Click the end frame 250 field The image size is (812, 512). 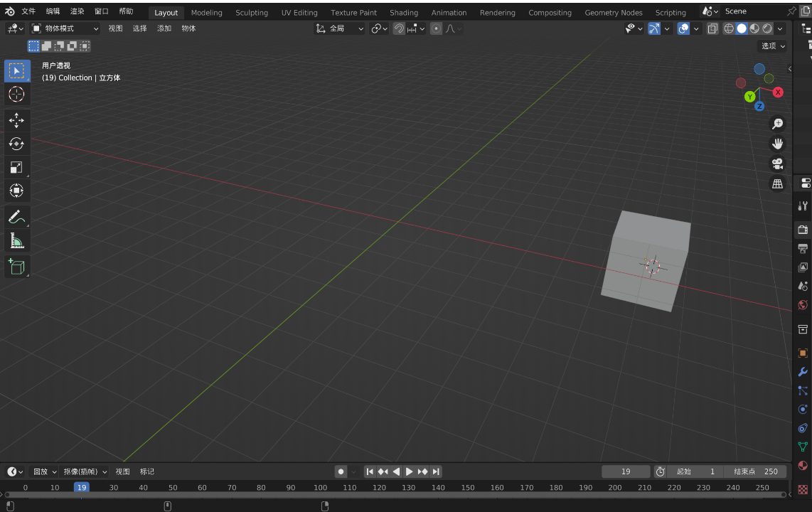pos(756,471)
